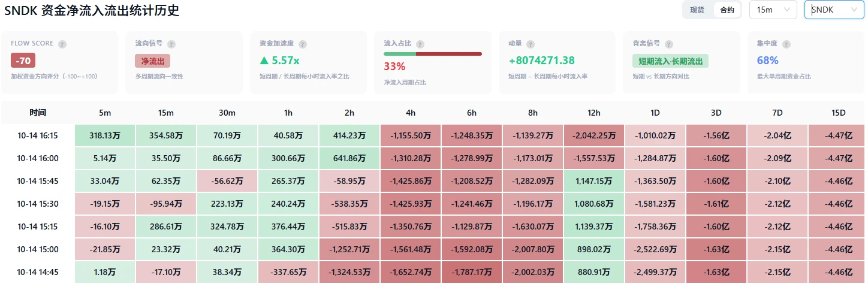Screen dimensions: 868x284
Task: Select the 30m column header
Action: pos(227,113)
